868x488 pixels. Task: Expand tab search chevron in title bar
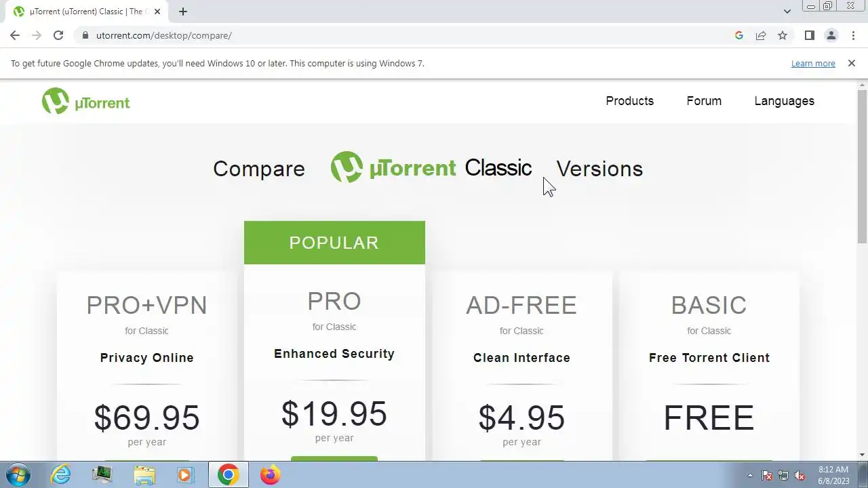click(787, 12)
